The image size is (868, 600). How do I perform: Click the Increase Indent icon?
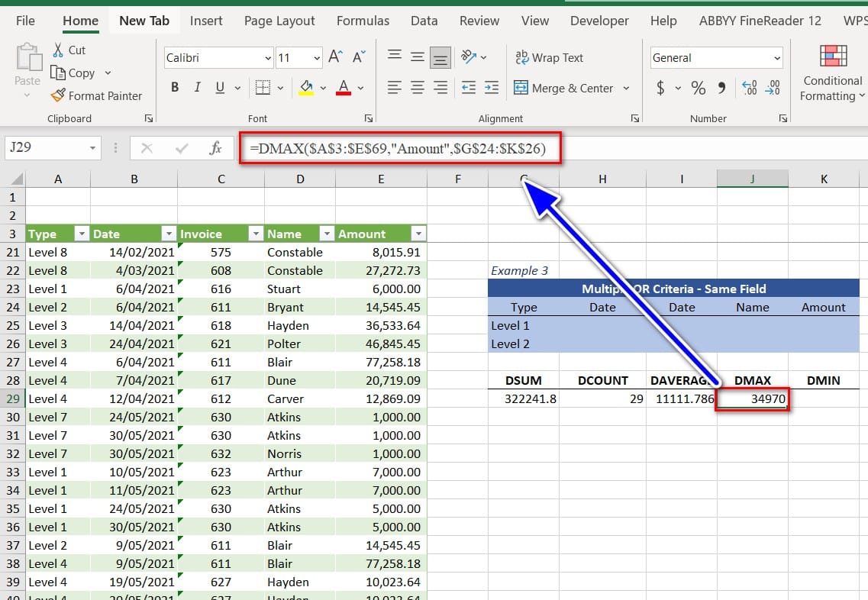pos(492,88)
